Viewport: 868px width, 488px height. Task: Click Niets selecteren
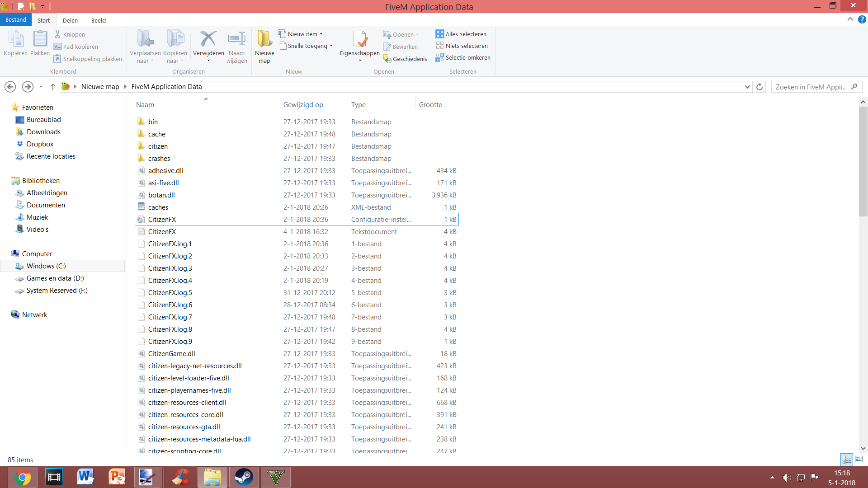(462, 46)
